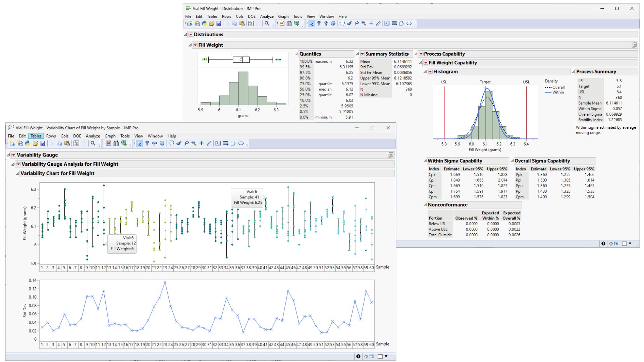
Task: Open the Summary Statistics red triangle menu
Action: (x=362, y=54)
